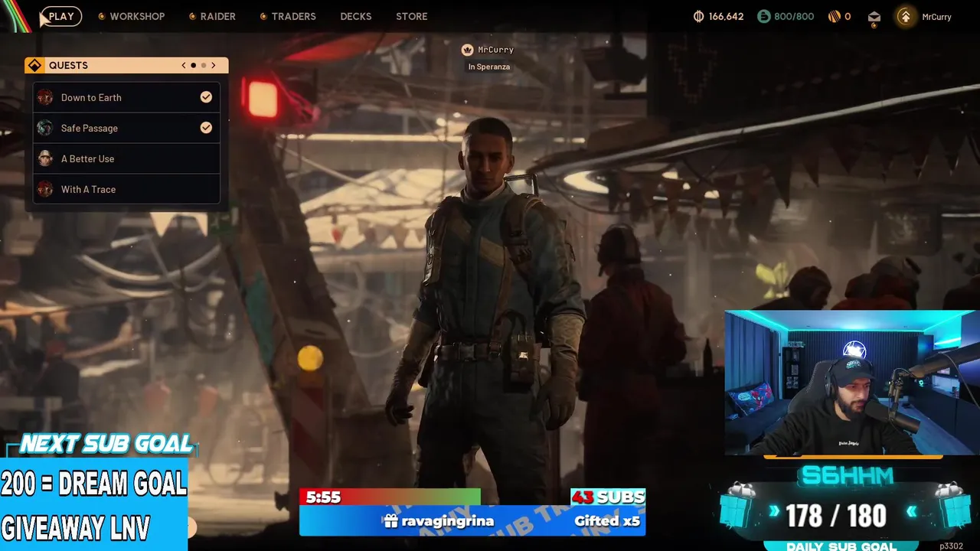Click the Quests panel diamond icon
The height and width of the screenshot is (551, 980).
pyautogui.click(x=34, y=65)
